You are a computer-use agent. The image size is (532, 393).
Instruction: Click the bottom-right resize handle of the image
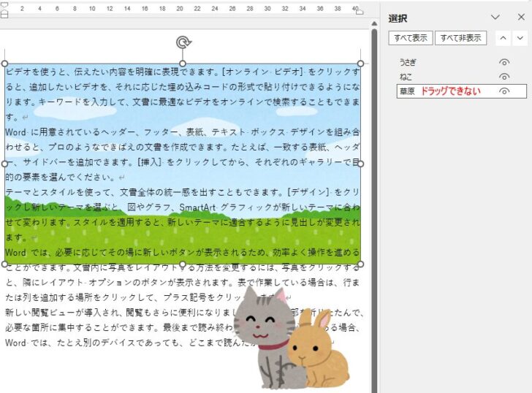(361, 264)
